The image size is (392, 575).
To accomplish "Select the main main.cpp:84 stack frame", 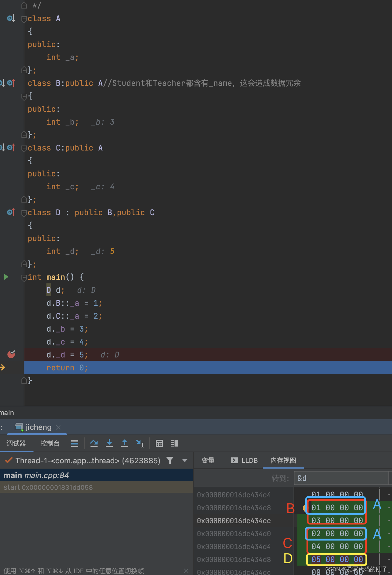I will click(x=97, y=475).
